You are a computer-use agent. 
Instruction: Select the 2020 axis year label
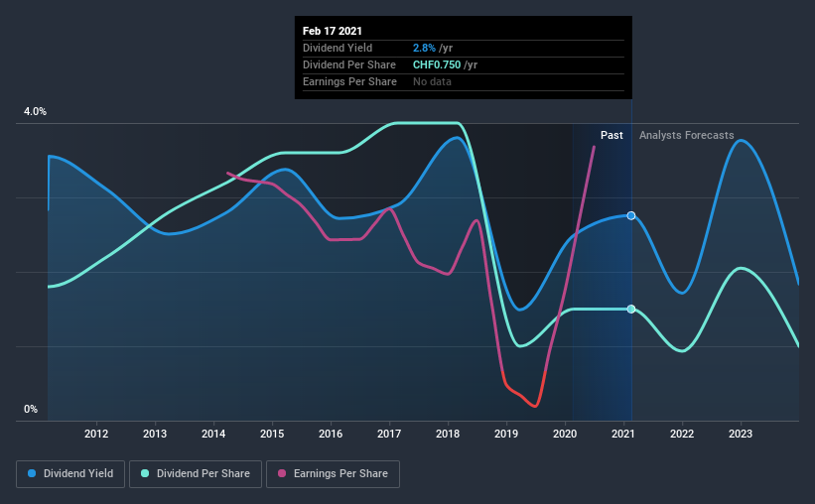(565, 434)
